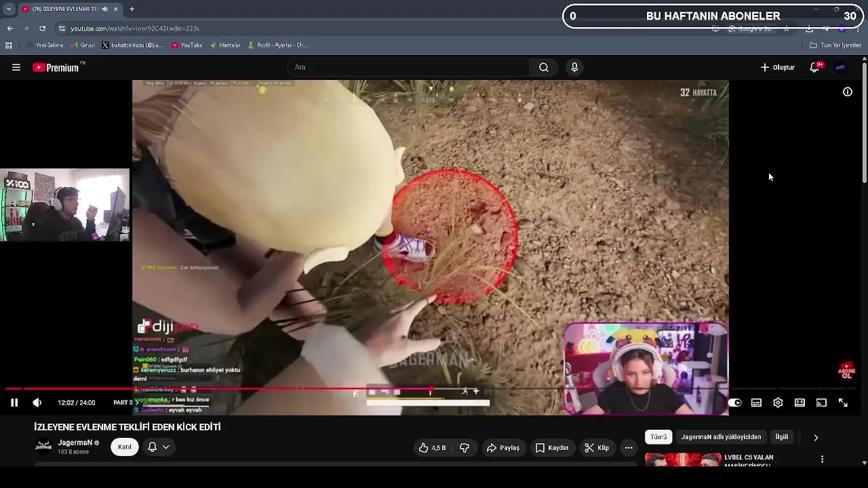Open the Oluştur create menu

click(x=777, y=67)
